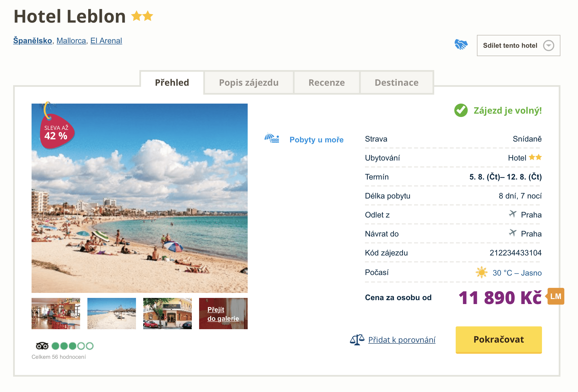Screen dimensions: 578x392
Task: Click the Španělsko country link
Action: pos(33,41)
